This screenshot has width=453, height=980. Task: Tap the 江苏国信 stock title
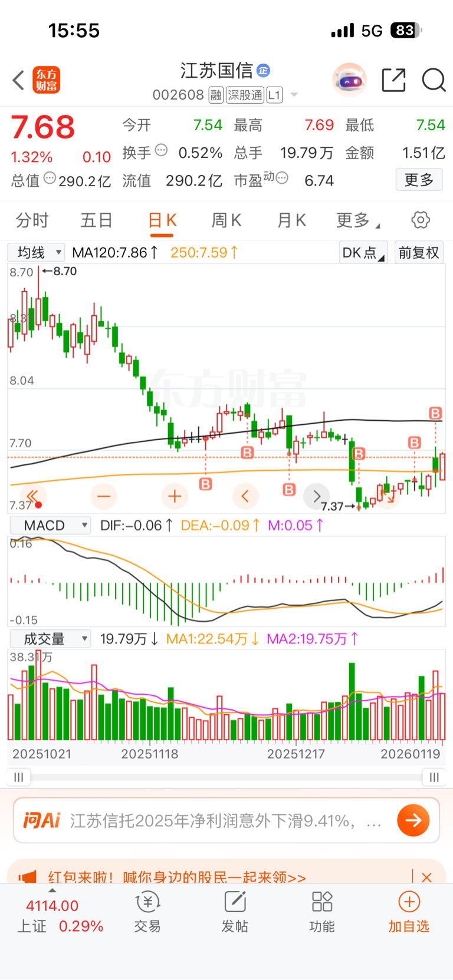[216, 71]
